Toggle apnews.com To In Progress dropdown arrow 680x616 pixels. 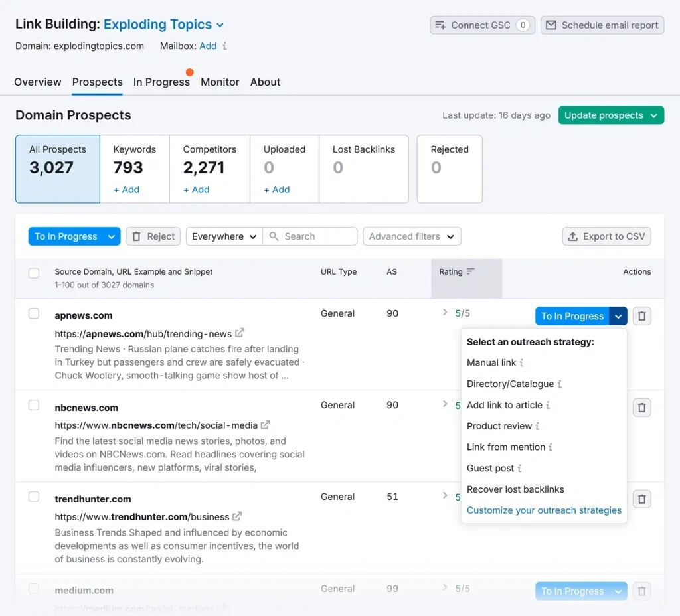pyautogui.click(x=618, y=316)
